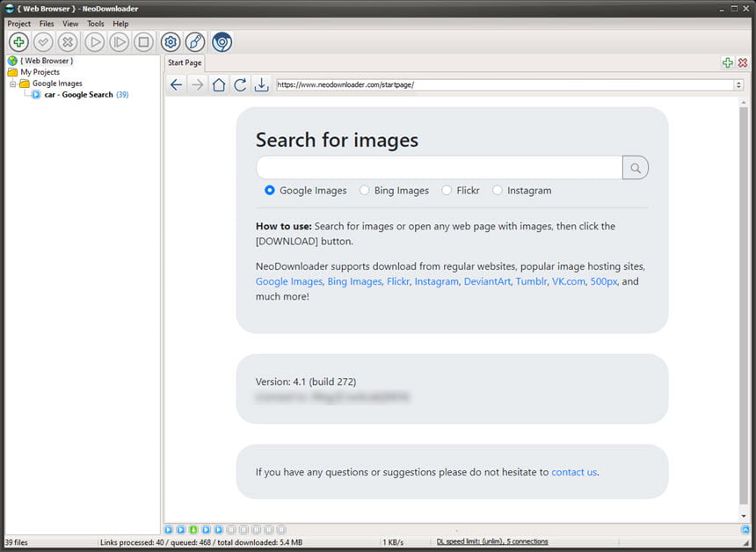Select the Bing Images radio button
The width and height of the screenshot is (756, 552).
tap(364, 191)
